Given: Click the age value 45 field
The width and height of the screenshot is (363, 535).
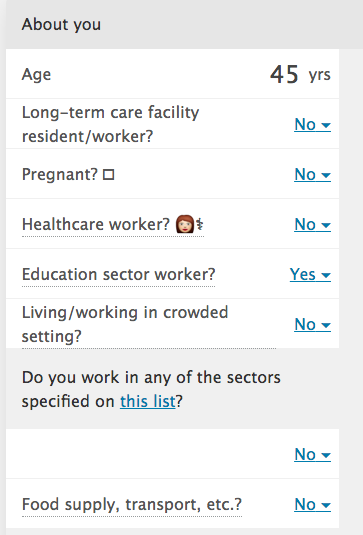Looking at the screenshot, I should point(284,74).
